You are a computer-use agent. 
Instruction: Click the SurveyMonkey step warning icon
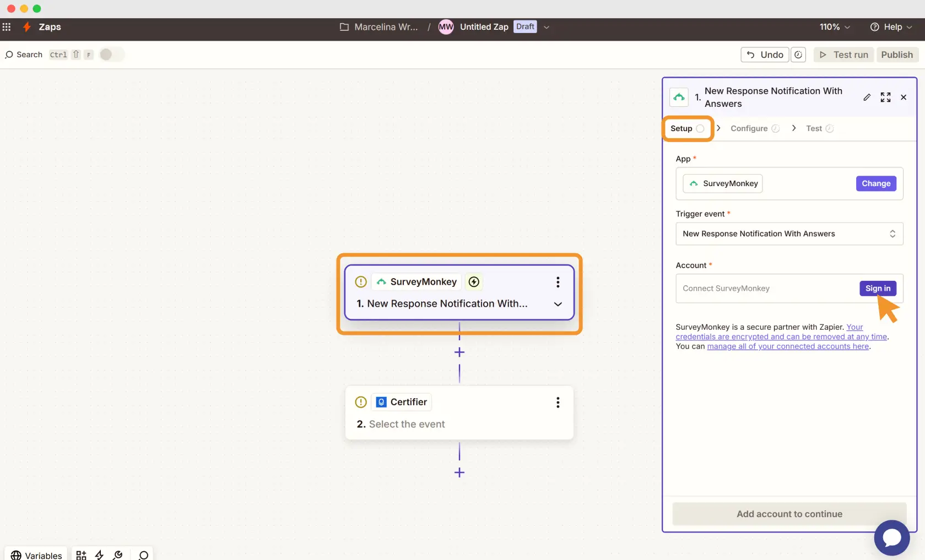coord(361,282)
